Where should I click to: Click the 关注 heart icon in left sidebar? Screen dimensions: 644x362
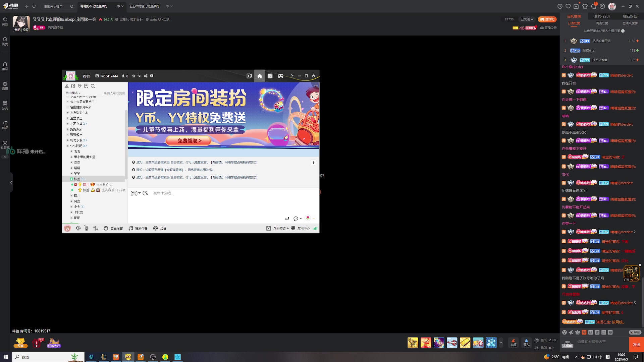click(x=5, y=21)
